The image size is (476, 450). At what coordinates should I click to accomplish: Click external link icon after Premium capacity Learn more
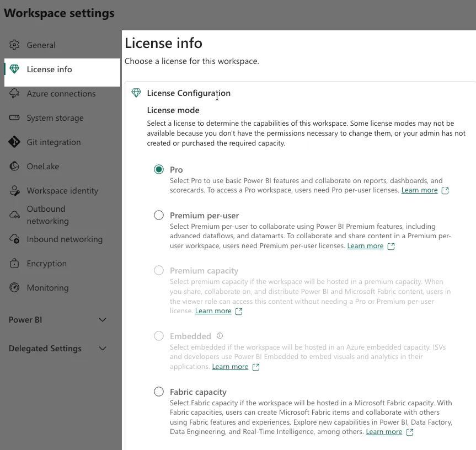239,312
